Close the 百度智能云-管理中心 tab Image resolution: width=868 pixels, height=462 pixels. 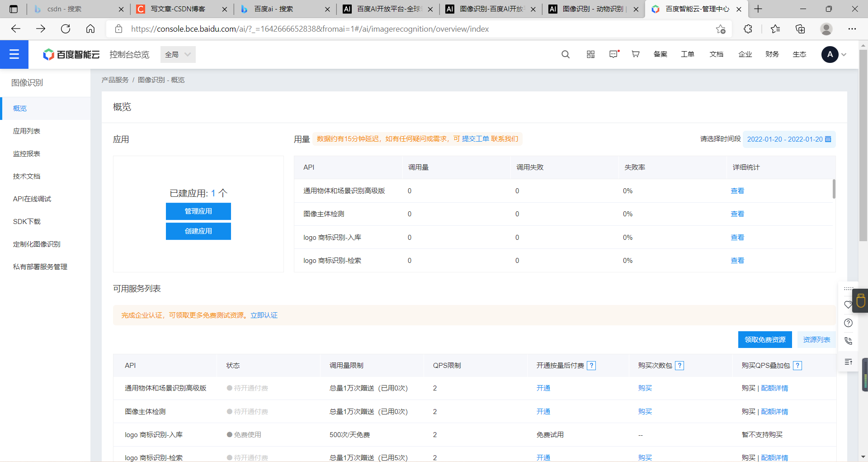pos(739,9)
